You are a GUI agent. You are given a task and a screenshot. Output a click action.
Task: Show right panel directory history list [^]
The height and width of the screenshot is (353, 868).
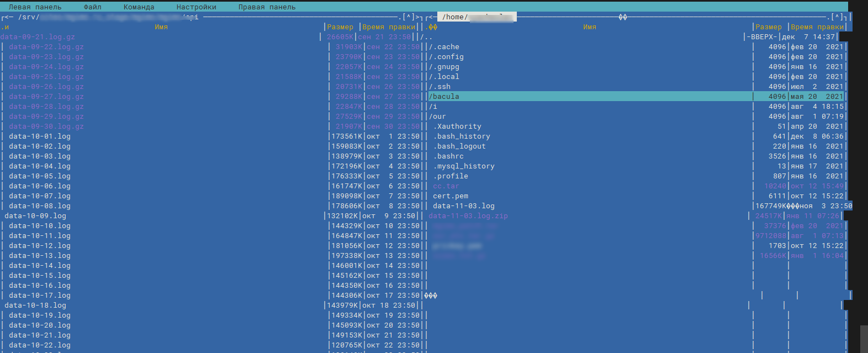[837, 17]
